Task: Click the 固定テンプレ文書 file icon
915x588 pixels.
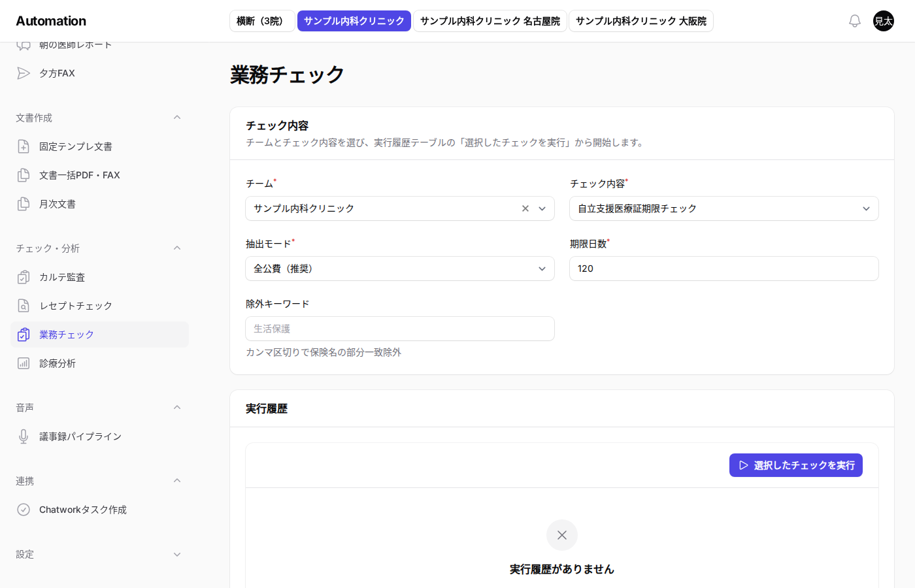Action: [x=24, y=146]
